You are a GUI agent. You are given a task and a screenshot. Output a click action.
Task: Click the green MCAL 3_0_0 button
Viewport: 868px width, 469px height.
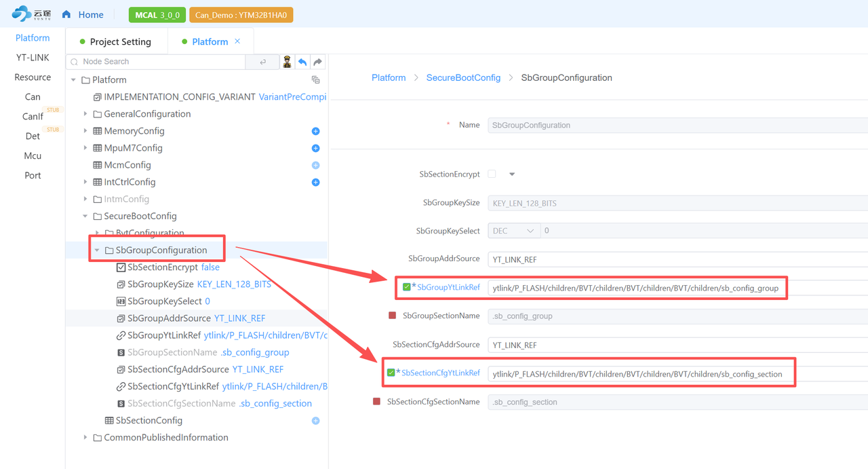click(x=157, y=15)
